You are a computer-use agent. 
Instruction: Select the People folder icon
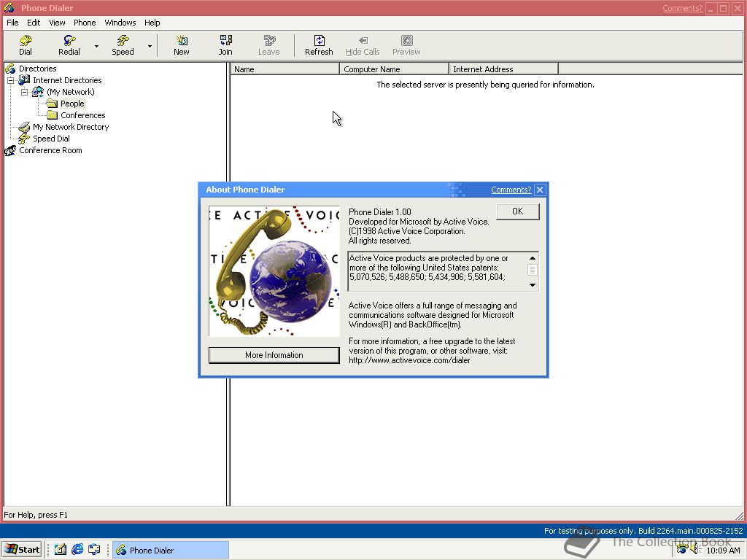52,104
